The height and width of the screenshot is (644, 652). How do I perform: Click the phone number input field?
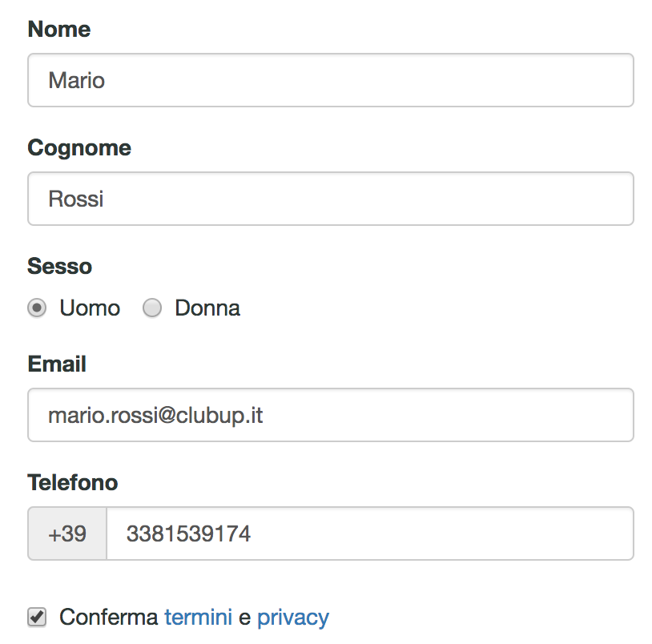(x=370, y=533)
